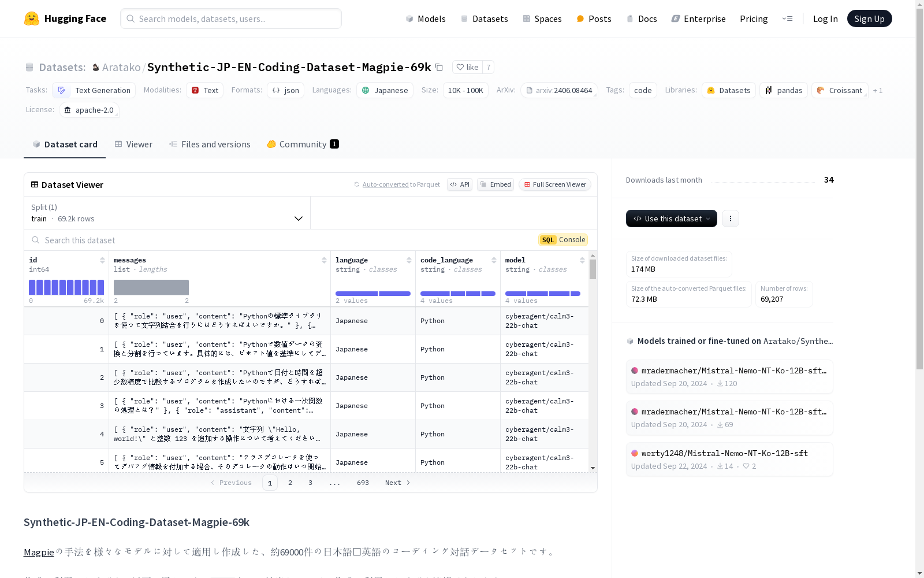This screenshot has height=578, width=924.
Task: Go to page 2 of dataset
Action: (x=290, y=483)
